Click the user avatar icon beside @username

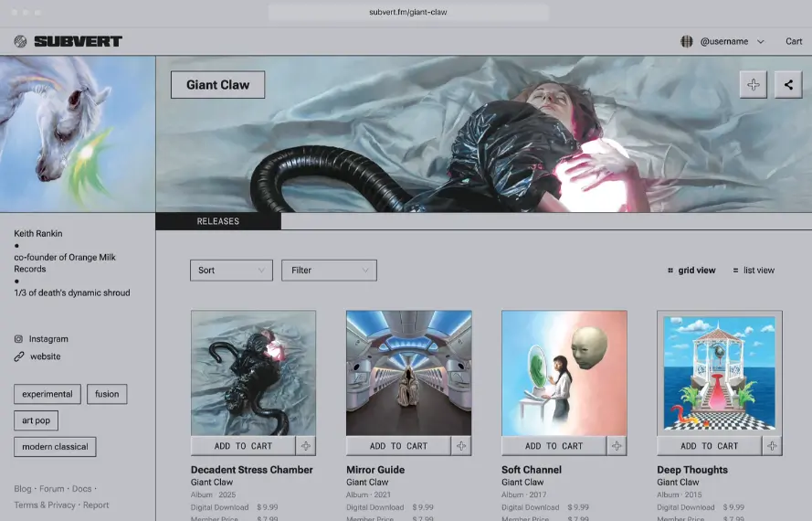click(x=687, y=41)
